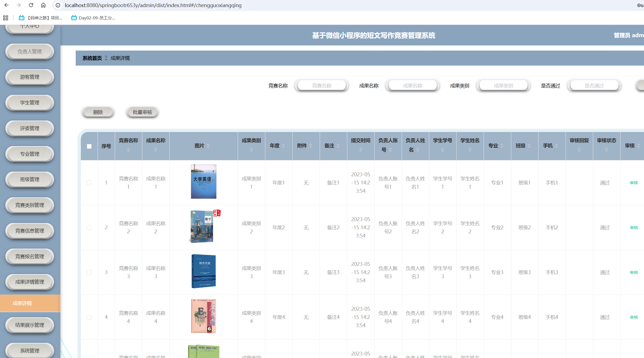This screenshot has height=358, width=644.
Task: Navigate to 竞赛类别管理 in sidebar
Action: click(x=29, y=205)
